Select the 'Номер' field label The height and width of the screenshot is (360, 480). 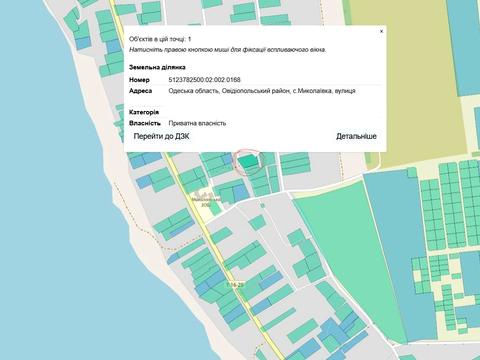pyautogui.click(x=139, y=80)
